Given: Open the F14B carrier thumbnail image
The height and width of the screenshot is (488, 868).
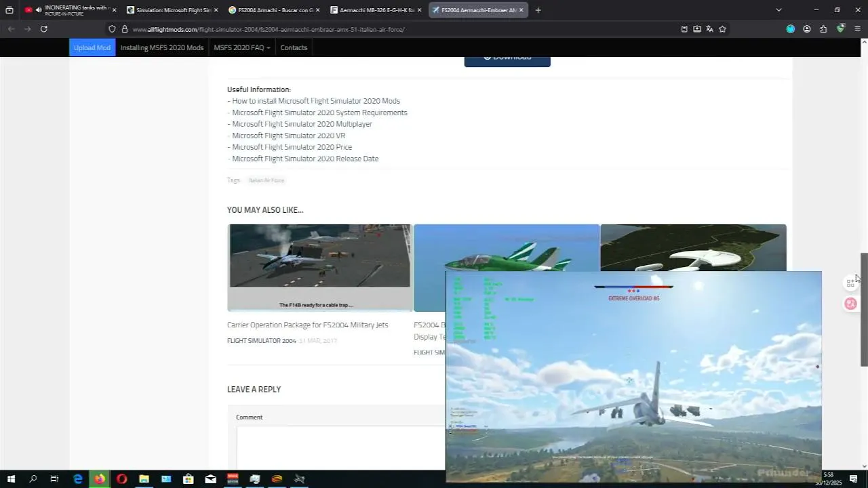Looking at the screenshot, I should pos(319,267).
